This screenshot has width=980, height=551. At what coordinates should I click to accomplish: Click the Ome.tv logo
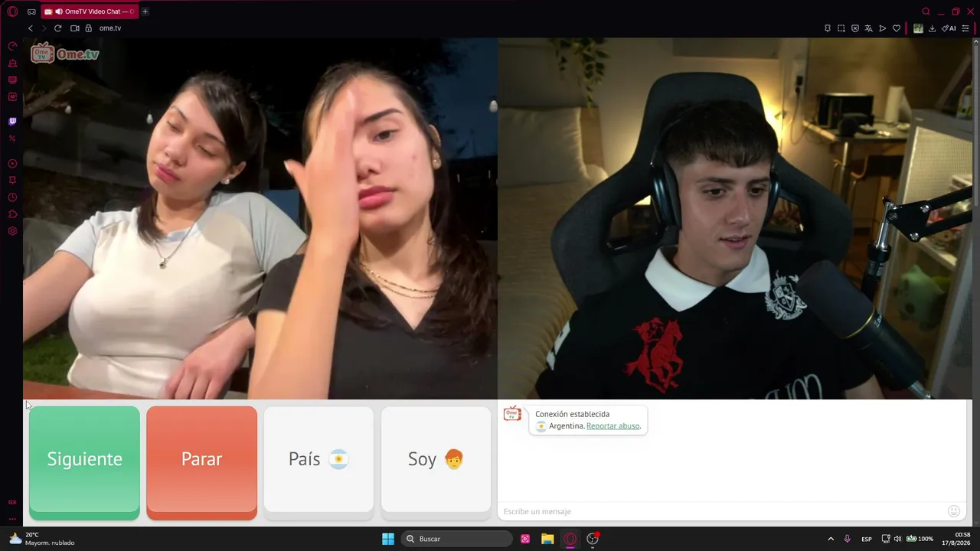click(x=65, y=54)
